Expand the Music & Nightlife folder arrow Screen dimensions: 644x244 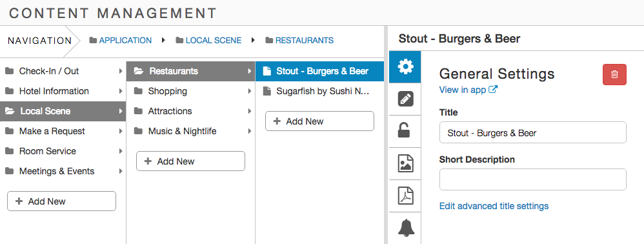249,132
